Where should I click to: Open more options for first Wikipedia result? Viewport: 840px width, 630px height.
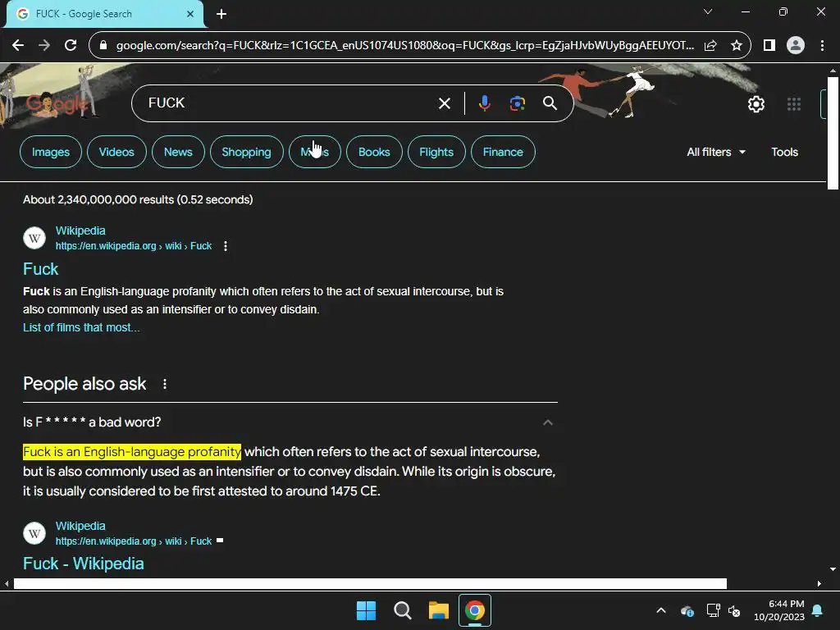pos(226,246)
